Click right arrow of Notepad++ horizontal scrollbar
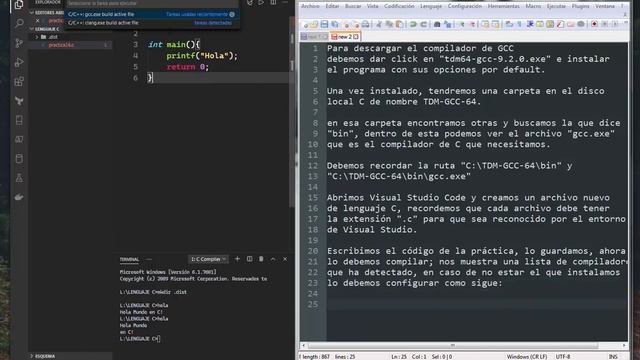Screen dimensions: 640x360 [624, 345]
